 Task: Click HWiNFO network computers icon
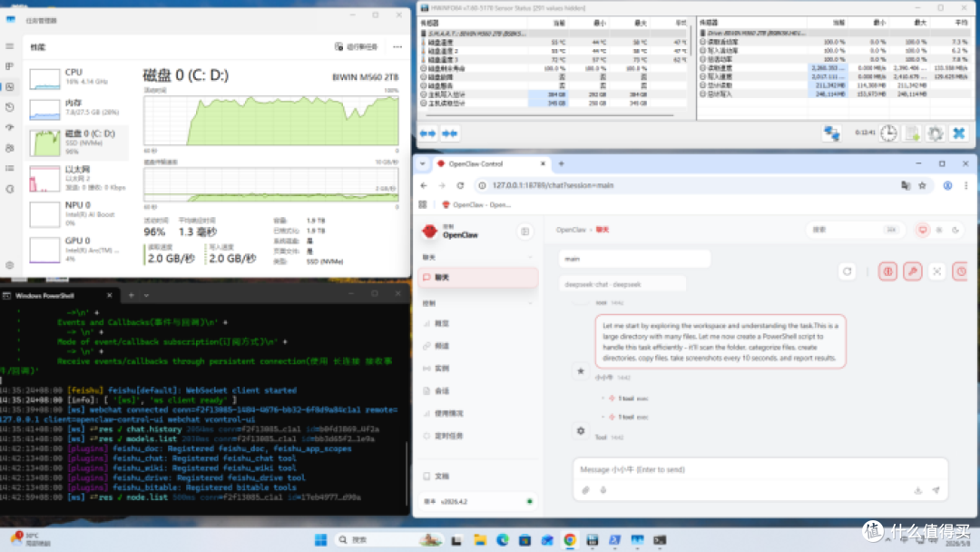[x=831, y=133]
